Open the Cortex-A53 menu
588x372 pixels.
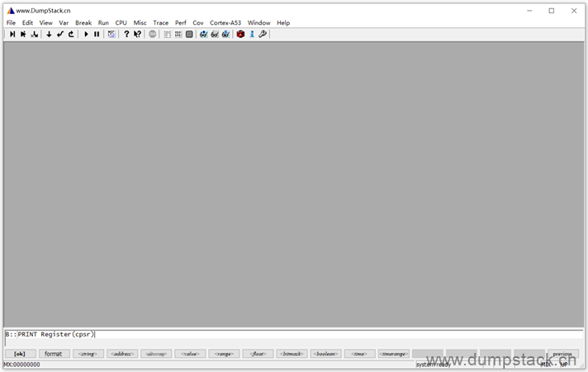(x=225, y=23)
